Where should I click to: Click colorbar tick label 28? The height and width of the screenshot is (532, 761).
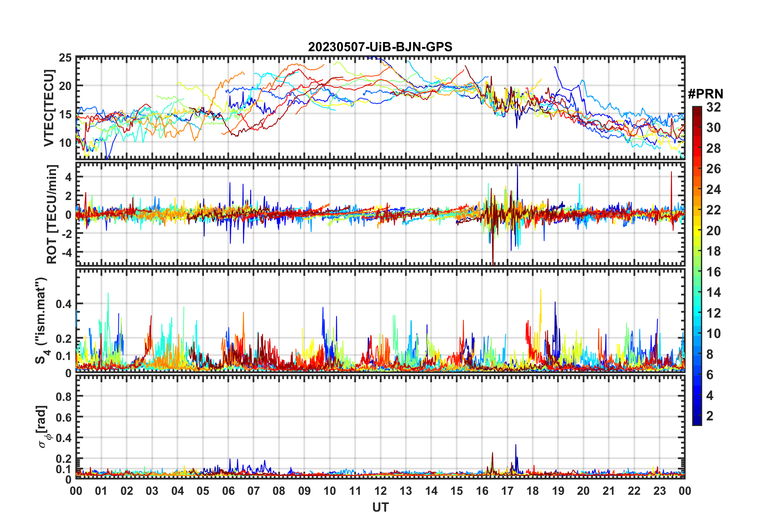[713, 148]
